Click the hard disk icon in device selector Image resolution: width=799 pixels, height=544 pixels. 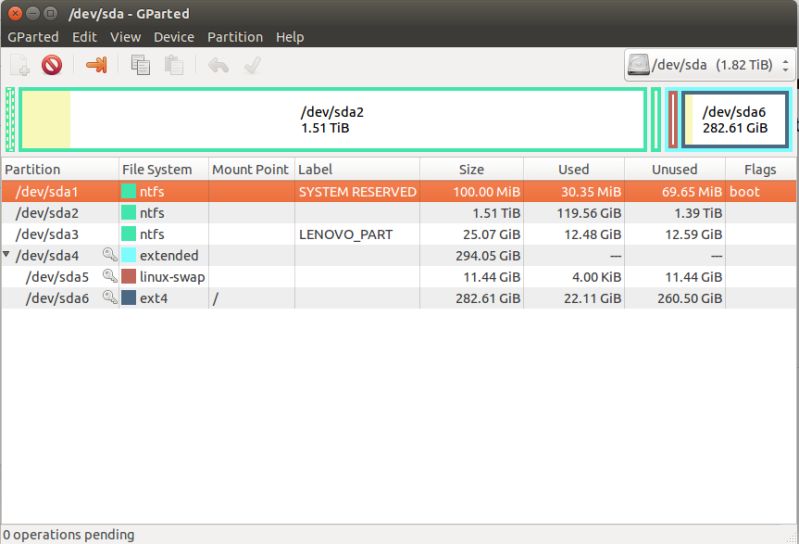(638, 65)
